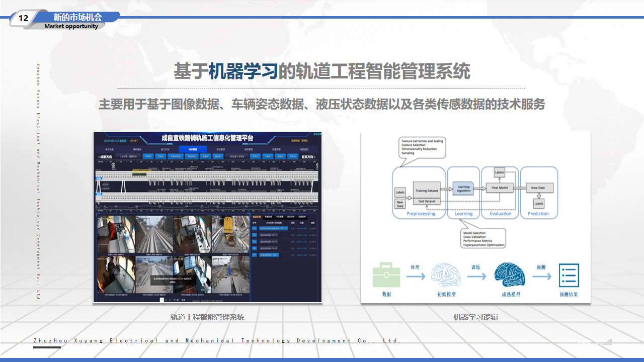Open the bottom-left cab feed with standing worker
This screenshot has height=362, width=644.
click(x=116, y=275)
